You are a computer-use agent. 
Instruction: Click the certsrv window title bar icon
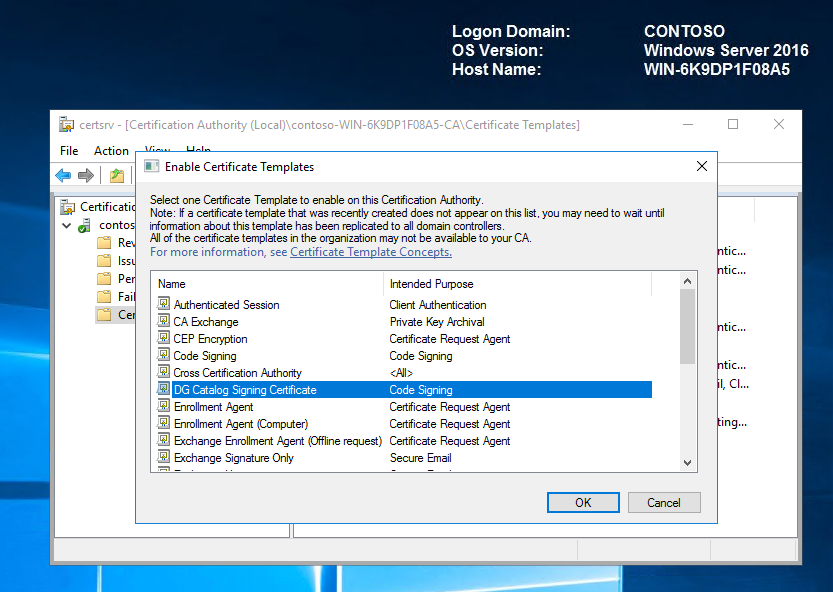pos(66,124)
